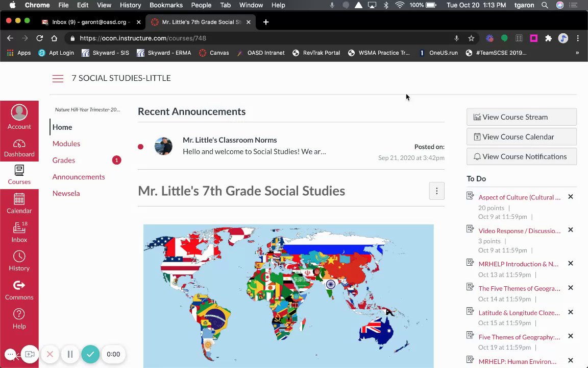The height and width of the screenshot is (368, 588).
Task: Open a new browser tab
Action: pos(266,22)
